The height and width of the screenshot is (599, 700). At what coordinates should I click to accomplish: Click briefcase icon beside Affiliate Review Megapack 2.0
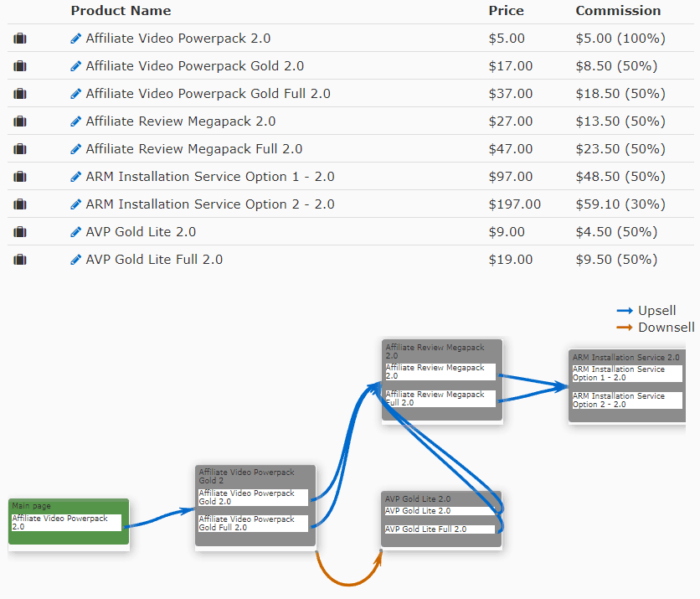pos(20,121)
